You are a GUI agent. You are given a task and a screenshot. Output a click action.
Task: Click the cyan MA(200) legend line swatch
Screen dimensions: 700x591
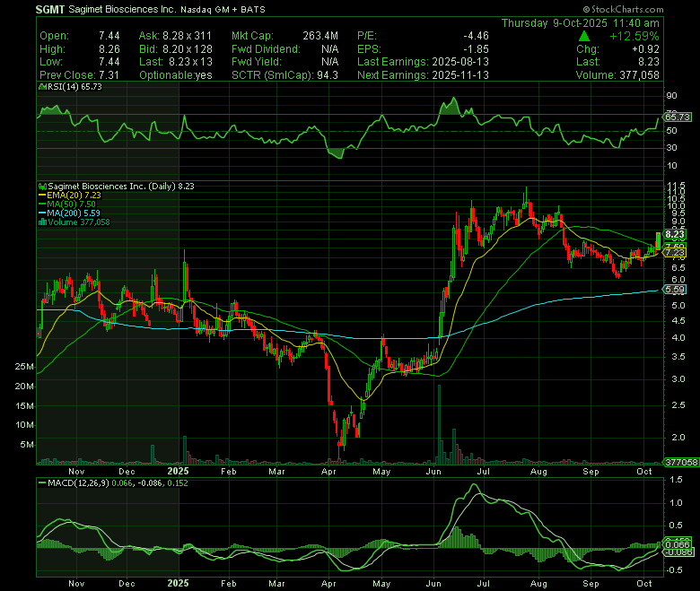click(42, 213)
